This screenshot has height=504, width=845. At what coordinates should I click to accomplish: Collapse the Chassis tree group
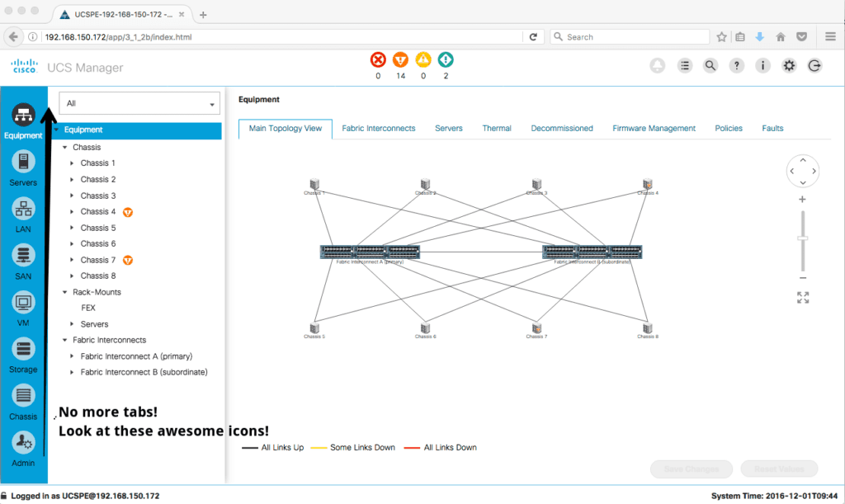(x=64, y=147)
